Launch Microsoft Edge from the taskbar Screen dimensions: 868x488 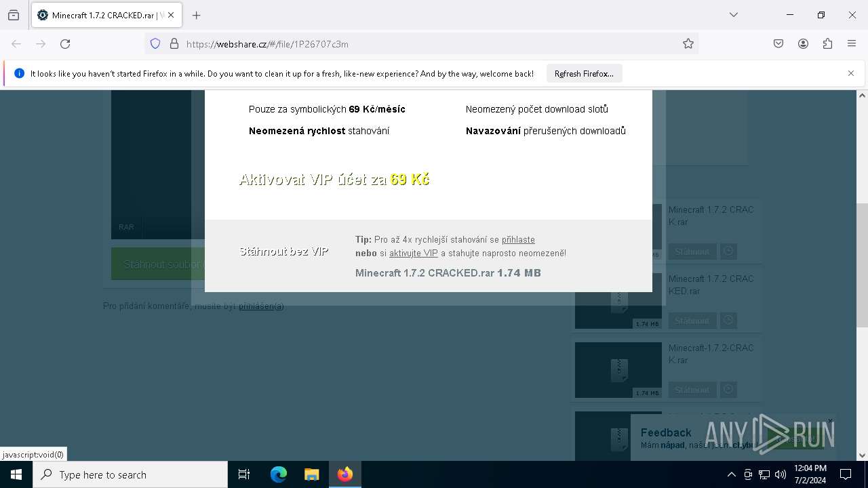tap(279, 474)
